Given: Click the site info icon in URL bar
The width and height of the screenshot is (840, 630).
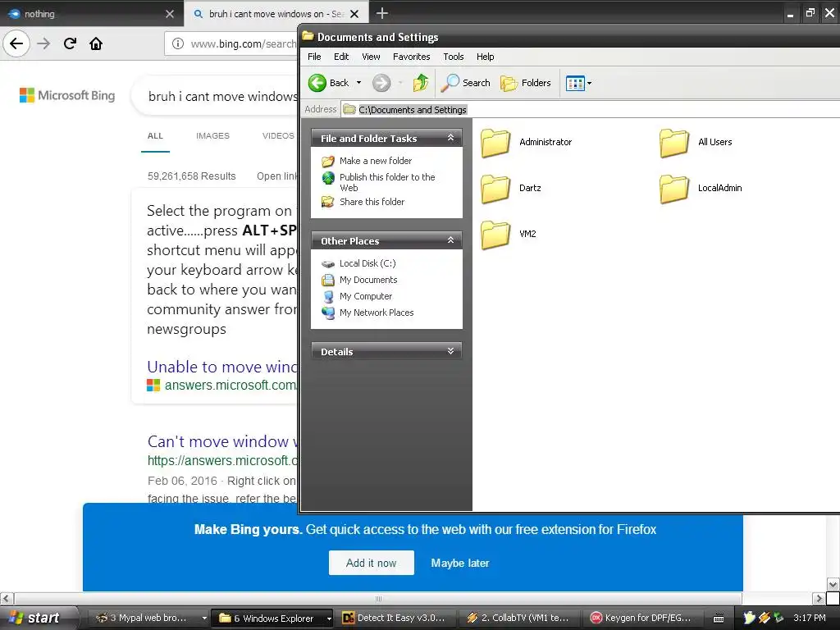Looking at the screenshot, I should click(x=178, y=44).
